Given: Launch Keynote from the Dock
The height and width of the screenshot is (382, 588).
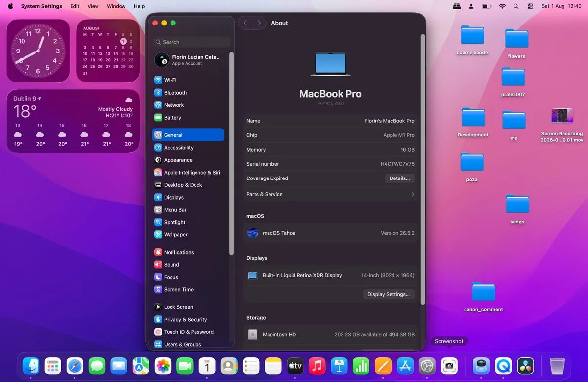Looking at the screenshot, I should (x=339, y=366).
